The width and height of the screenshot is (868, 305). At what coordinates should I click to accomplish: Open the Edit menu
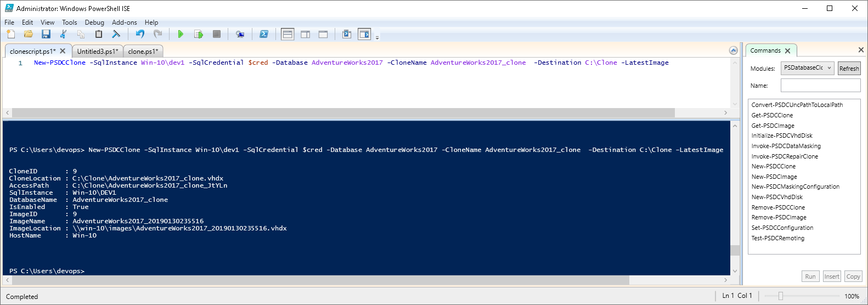tap(27, 22)
